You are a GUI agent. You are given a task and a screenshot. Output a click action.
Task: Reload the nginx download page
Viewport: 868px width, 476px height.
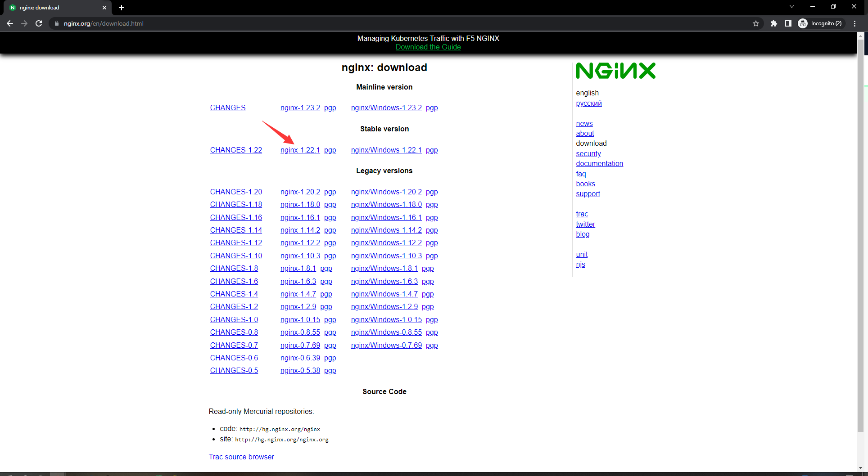point(39,23)
